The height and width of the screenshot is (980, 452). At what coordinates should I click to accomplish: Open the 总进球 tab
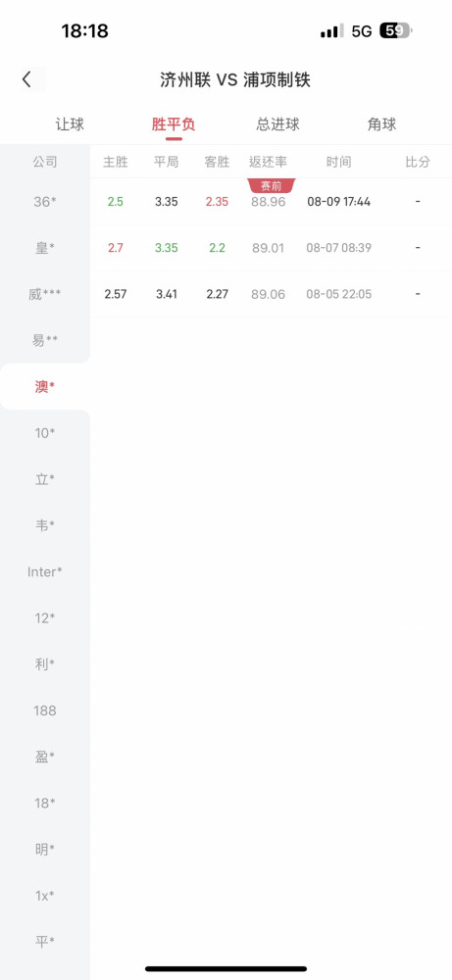tap(277, 124)
